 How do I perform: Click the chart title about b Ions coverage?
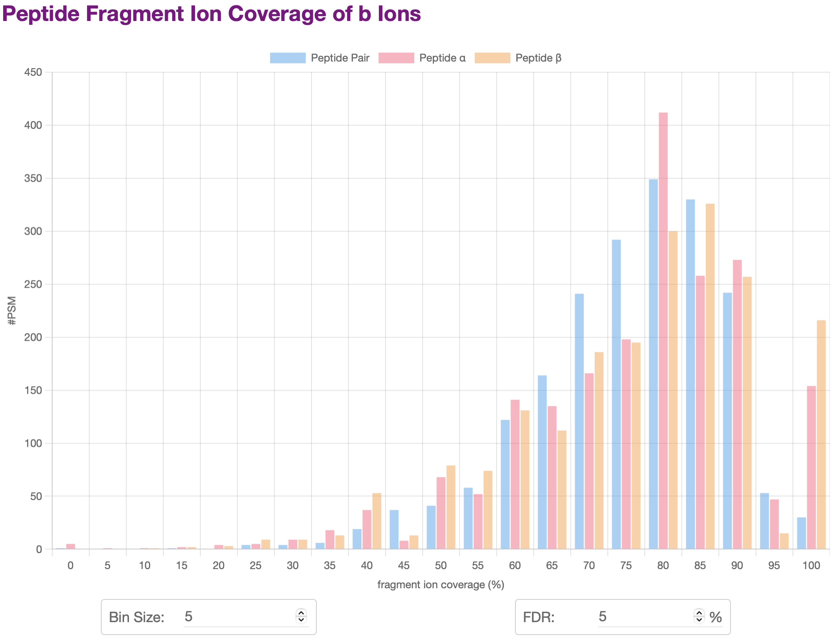pyautogui.click(x=210, y=13)
